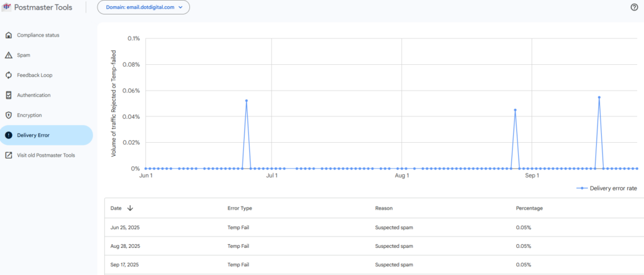Go to the Authentication section
Image resolution: width=644 pixels, height=275 pixels.
pos(33,96)
